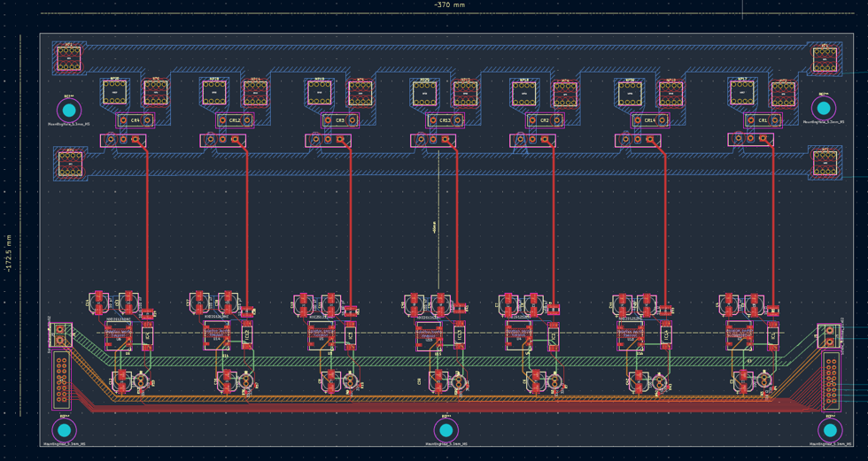
Task: Select the 2-pin screw terminal at board's left edge
Action: click(60, 335)
